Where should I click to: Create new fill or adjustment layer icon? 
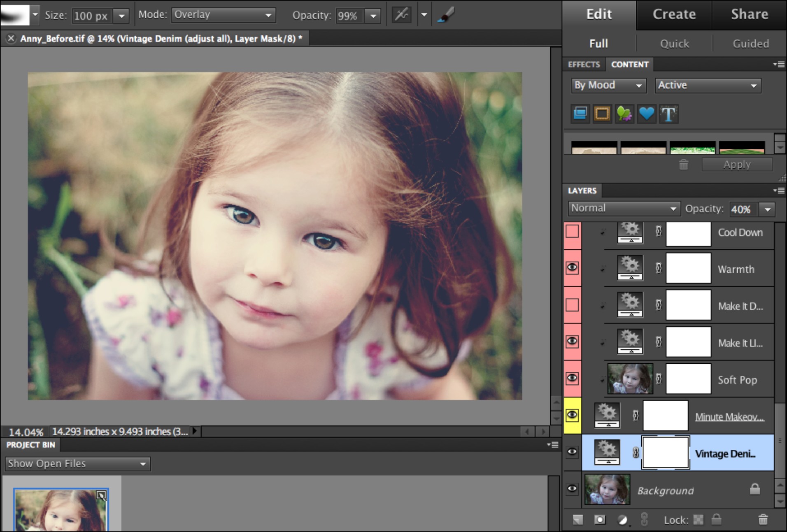pos(623,520)
